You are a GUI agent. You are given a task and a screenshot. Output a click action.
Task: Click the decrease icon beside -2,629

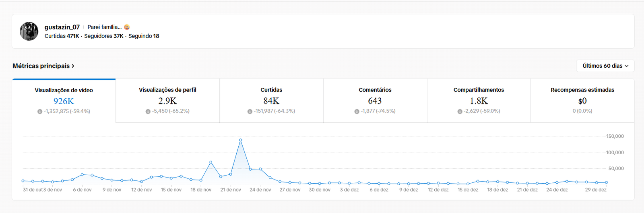click(x=460, y=111)
